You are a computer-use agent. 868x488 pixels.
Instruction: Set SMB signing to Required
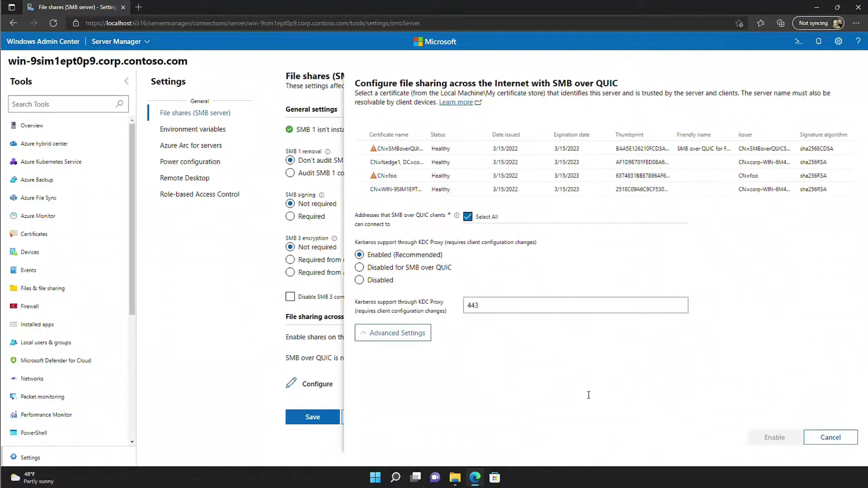coord(290,216)
